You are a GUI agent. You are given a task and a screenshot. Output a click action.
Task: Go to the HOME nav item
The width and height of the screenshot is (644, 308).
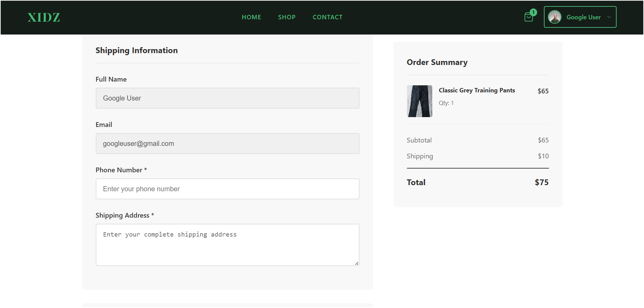point(251,17)
